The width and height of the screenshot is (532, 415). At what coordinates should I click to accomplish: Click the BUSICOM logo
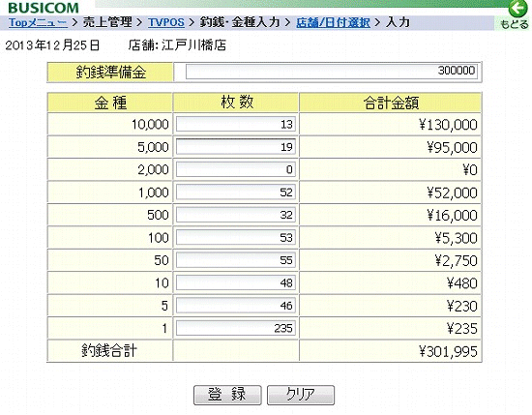tap(44, 8)
